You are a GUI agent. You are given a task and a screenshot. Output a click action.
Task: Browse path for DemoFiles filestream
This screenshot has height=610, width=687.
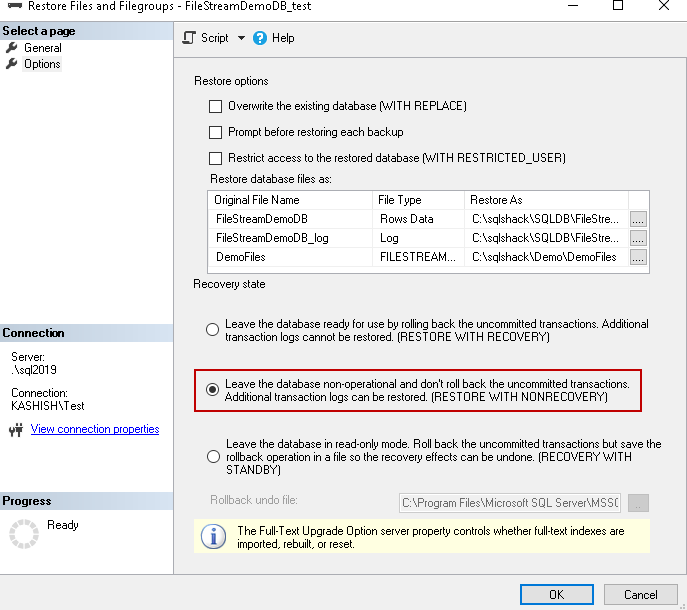tap(638, 257)
